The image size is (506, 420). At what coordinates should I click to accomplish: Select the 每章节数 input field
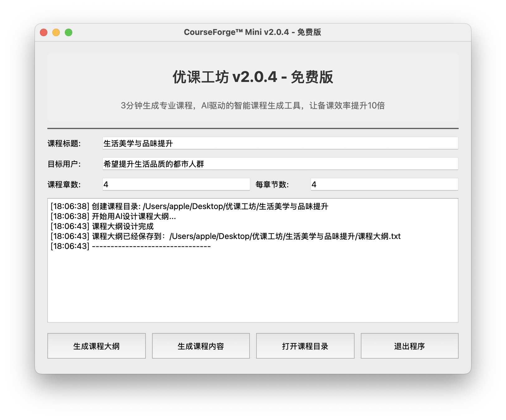click(384, 184)
